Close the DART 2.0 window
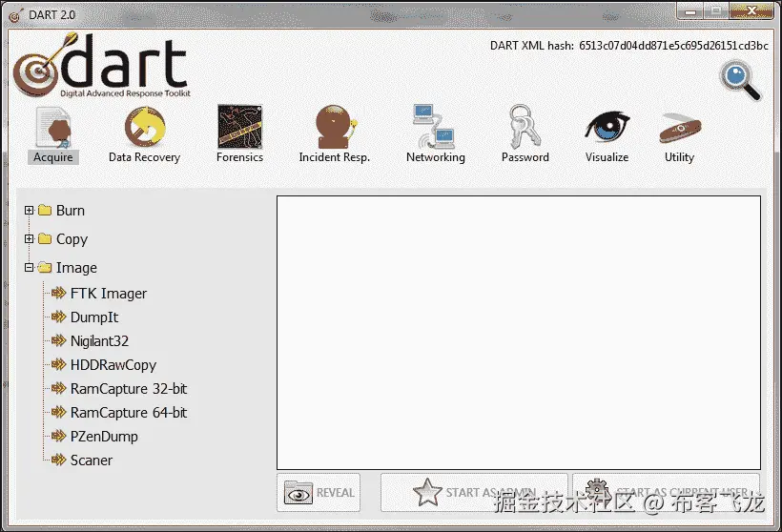 [x=751, y=11]
